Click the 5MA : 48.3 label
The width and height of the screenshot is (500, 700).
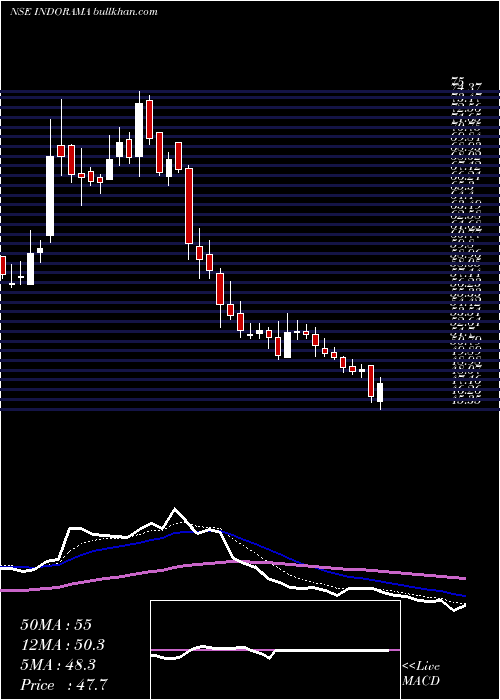tap(58, 665)
